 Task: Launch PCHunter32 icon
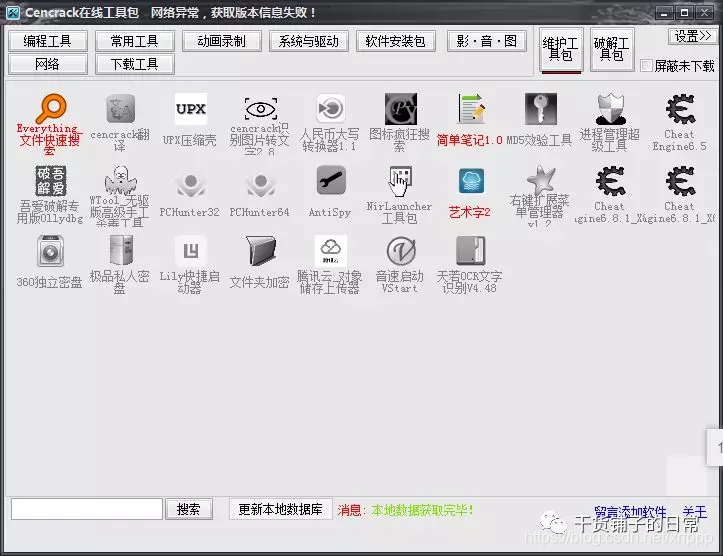(x=190, y=183)
